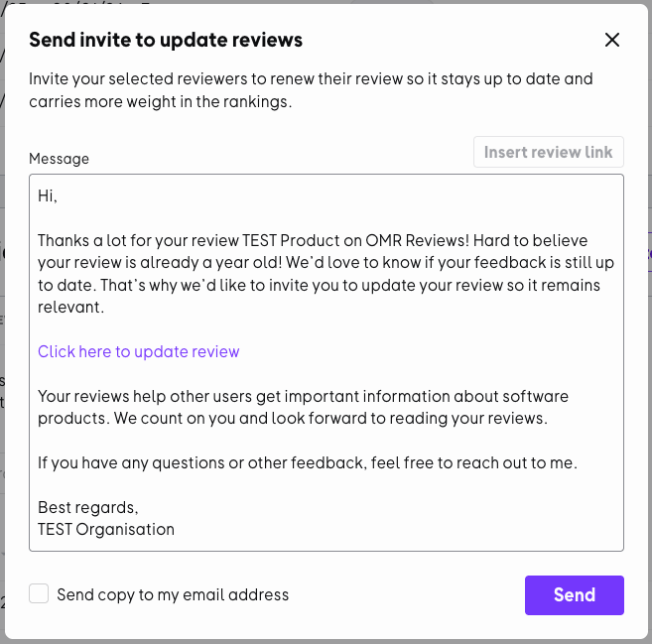Close the invite dialog with the X icon
The height and width of the screenshot is (644, 652).
tap(612, 40)
